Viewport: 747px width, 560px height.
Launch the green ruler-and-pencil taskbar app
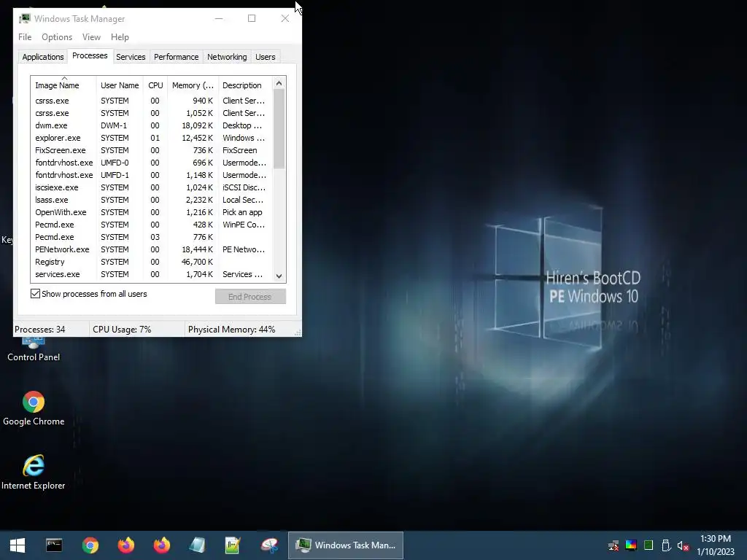coord(233,545)
